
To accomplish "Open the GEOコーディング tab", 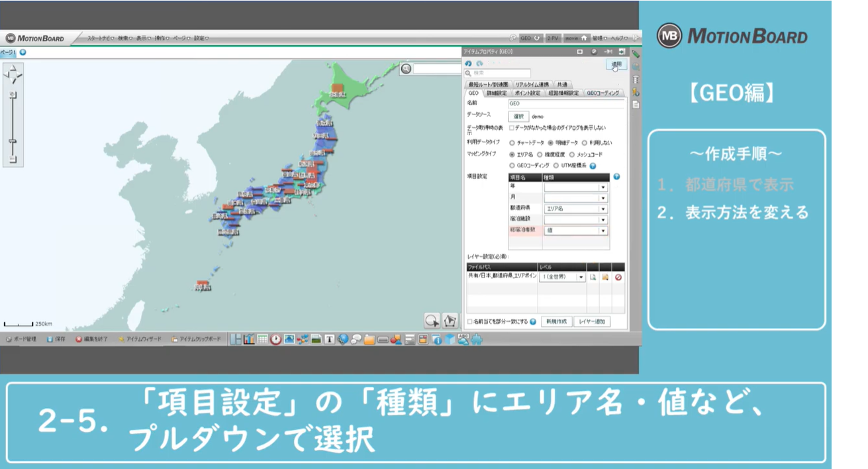I will [603, 93].
